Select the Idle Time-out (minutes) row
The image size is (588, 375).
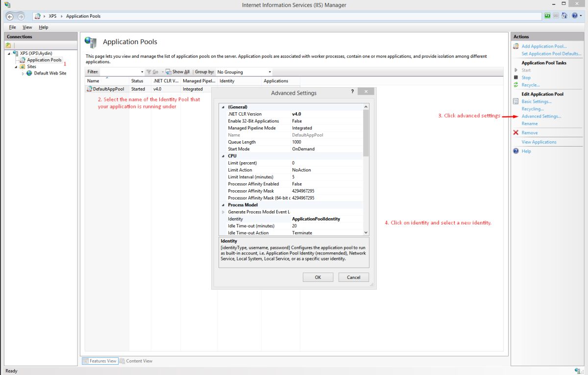click(x=292, y=225)
